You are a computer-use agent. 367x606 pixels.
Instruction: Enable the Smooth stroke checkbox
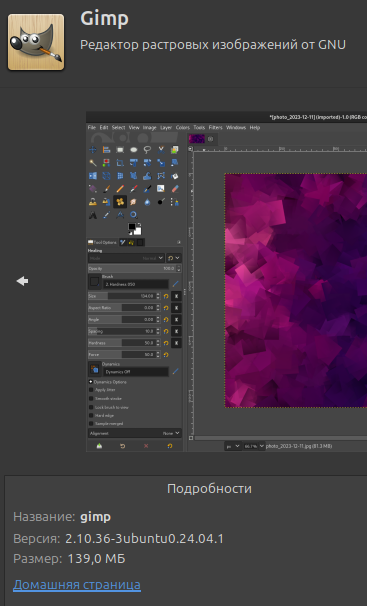pyautogui.click(x=91, y=398)
